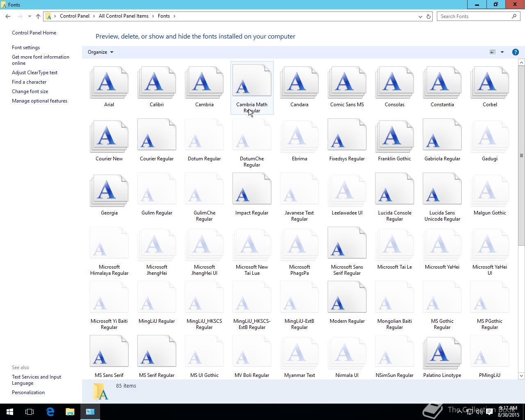Image resolution: width=525 pixels, height=420 pixels.
Task: Select the Microsoft YaHei UI font
Action: (490, 252)
